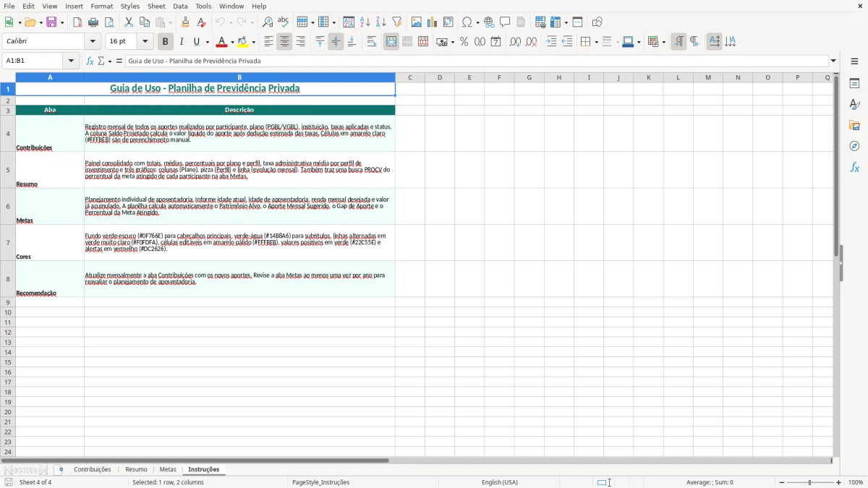This screenshot has width=868, height=488.
Task: Insert Comment icon
Action: 505,22
